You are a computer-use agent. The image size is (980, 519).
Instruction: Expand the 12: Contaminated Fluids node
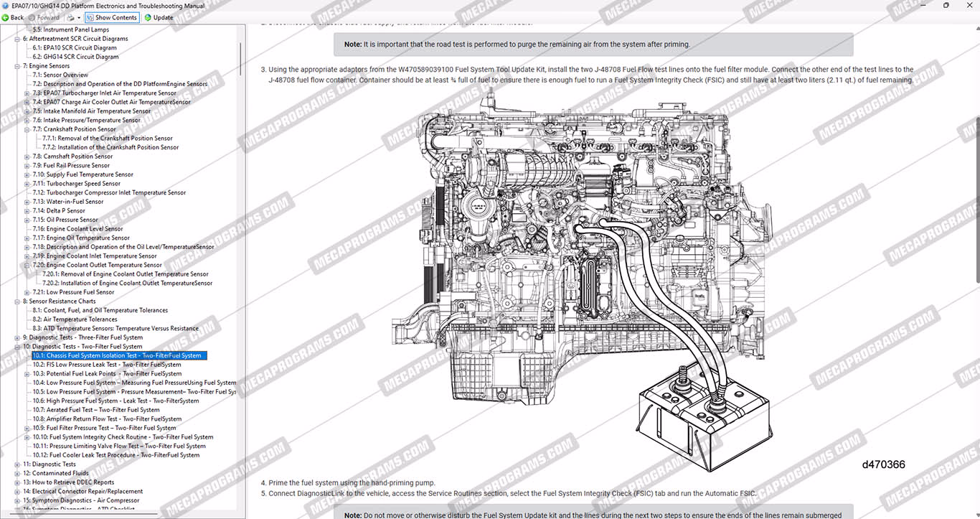coord(17,473)
